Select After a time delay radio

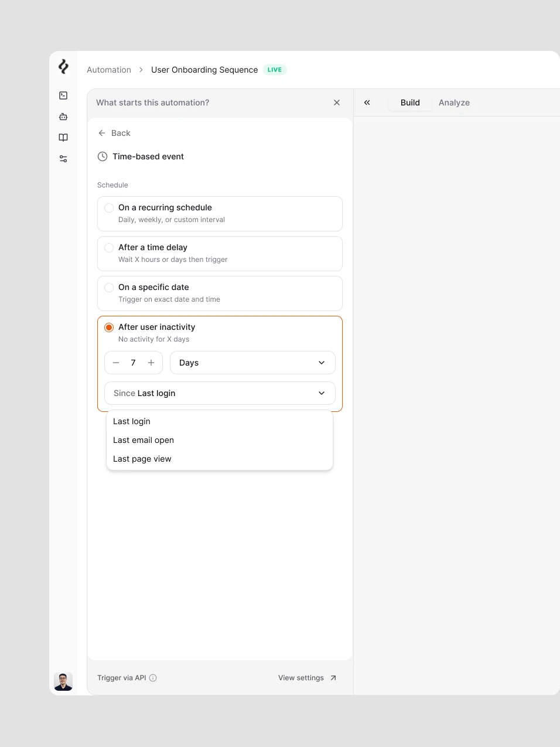pyautogui.click(x=109, y=248)
